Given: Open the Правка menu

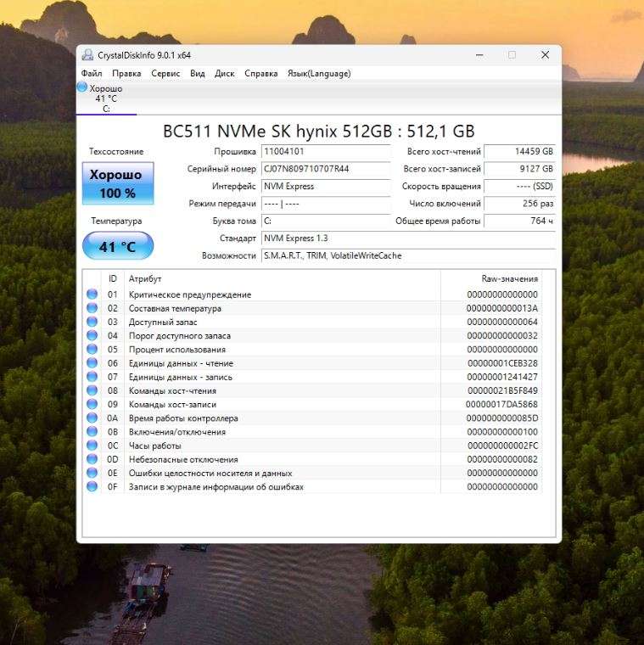Looking at the screenshot, I should point(126,74).
